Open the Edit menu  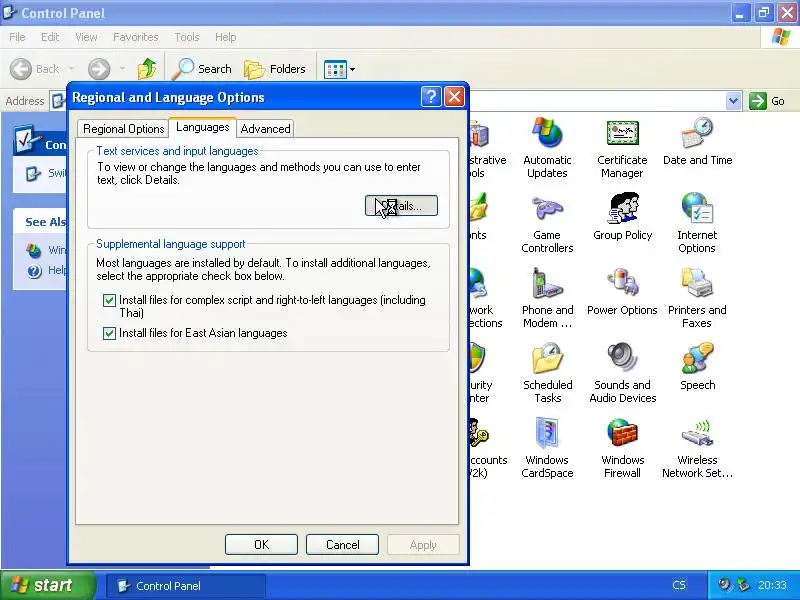50,37
